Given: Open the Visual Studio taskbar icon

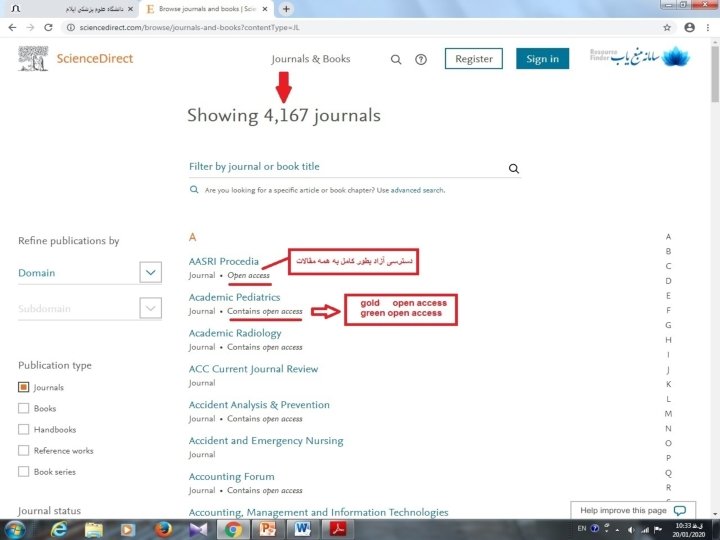Looking at the screenshot, I should 198,529.
